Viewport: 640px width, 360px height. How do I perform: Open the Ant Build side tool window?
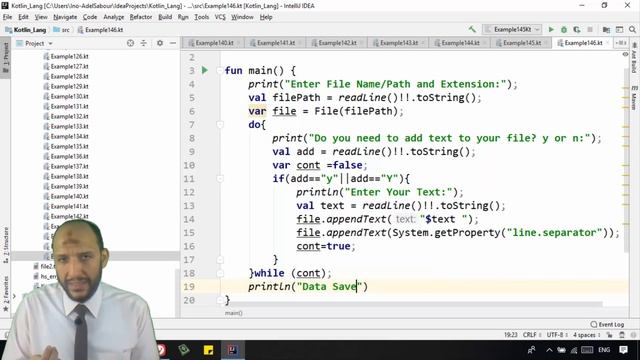tap(634, 58)
